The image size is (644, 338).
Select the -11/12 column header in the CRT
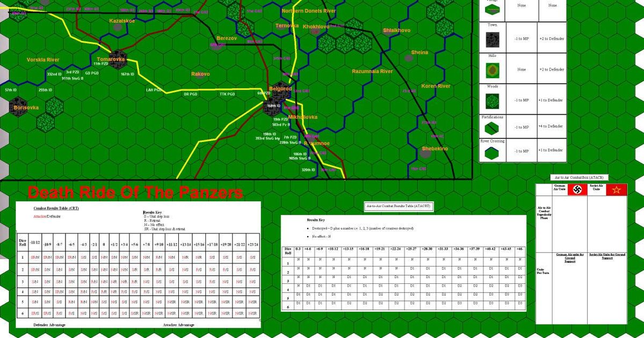pyautogui.click(x=35, y=243)
